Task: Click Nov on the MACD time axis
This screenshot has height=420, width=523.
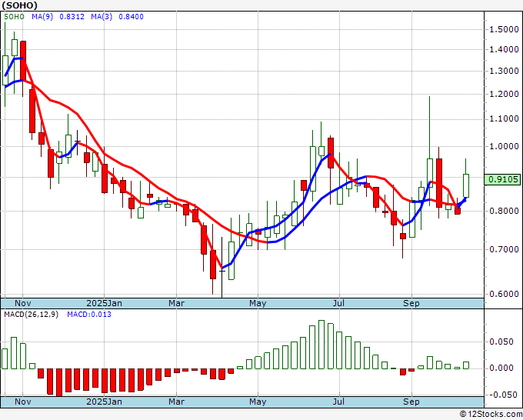Action: pyautogui.click(x=22, y=402)
